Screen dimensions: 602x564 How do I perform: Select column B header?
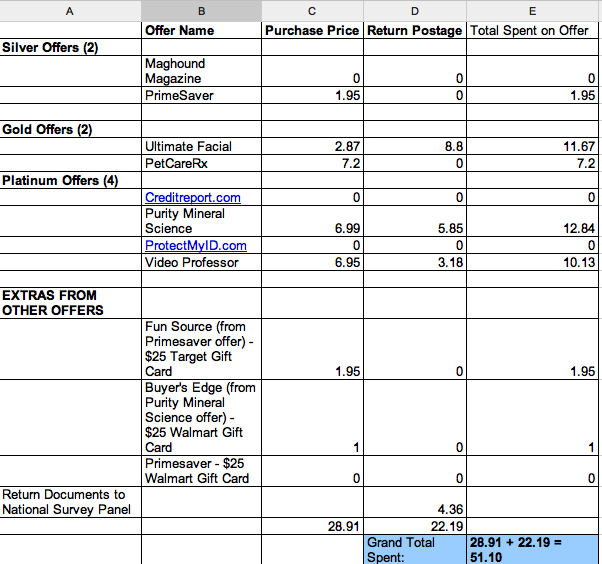click(201, 11)
